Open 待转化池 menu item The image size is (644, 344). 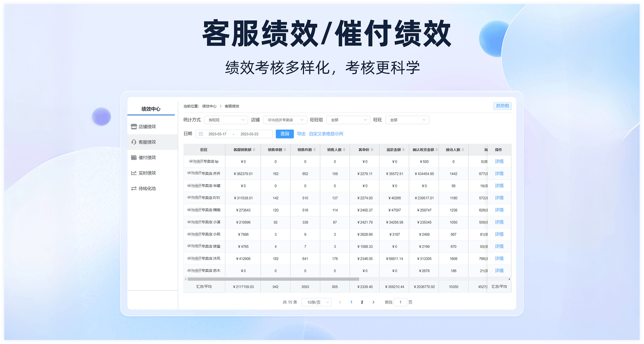[x=152, y=188]
